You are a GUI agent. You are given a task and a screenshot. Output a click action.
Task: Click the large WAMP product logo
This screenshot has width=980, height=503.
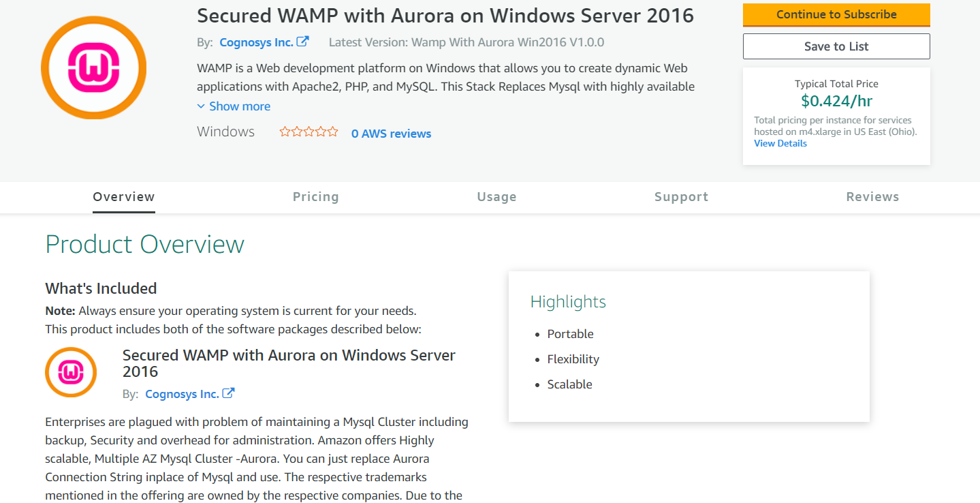94,67
